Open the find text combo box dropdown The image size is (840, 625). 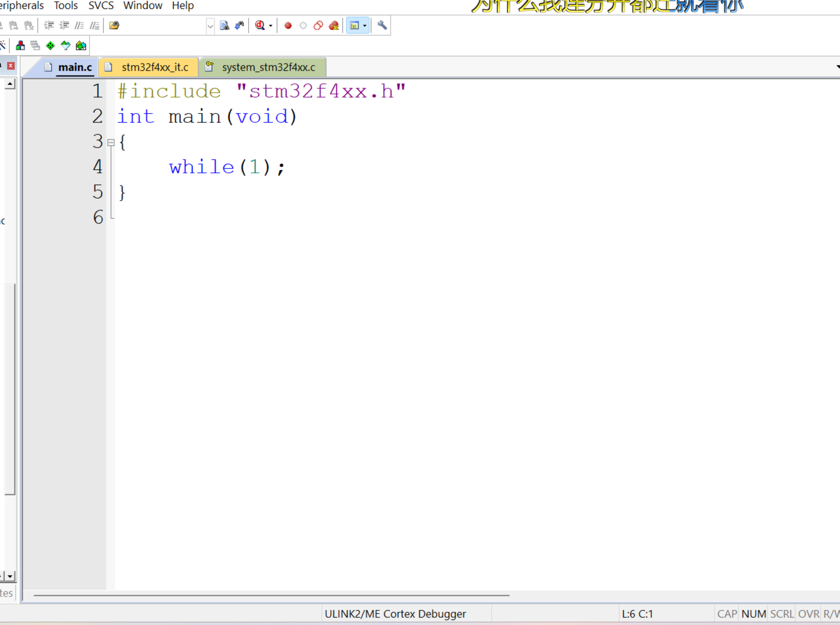point(210,26)
